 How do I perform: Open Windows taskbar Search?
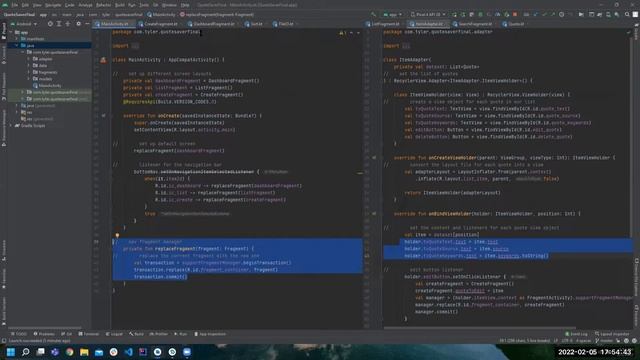25,352
